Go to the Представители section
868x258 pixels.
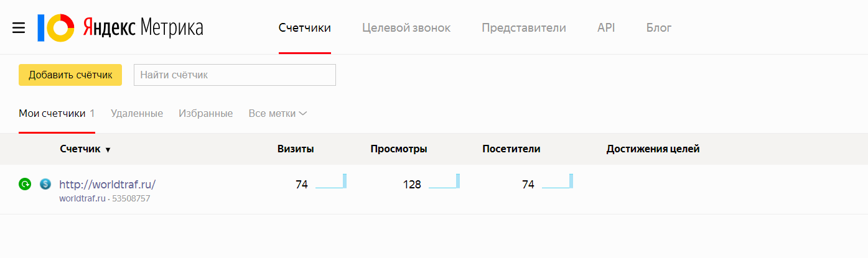click(524, 28)
